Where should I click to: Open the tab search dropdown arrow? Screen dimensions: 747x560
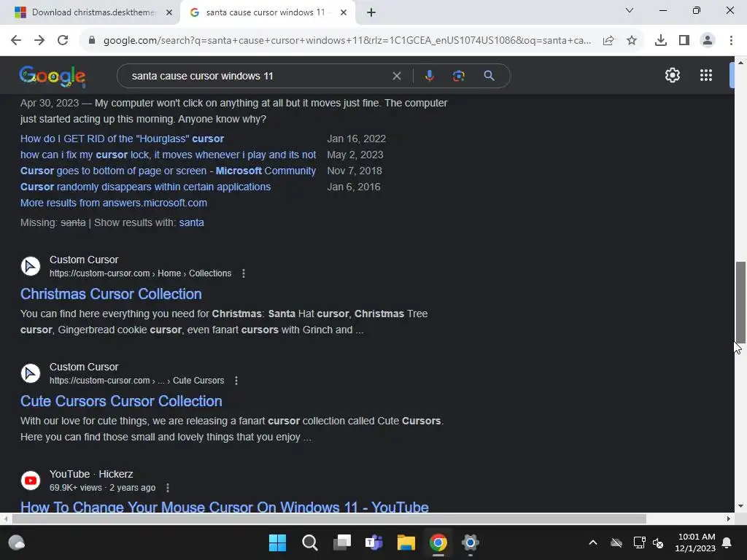630,10
